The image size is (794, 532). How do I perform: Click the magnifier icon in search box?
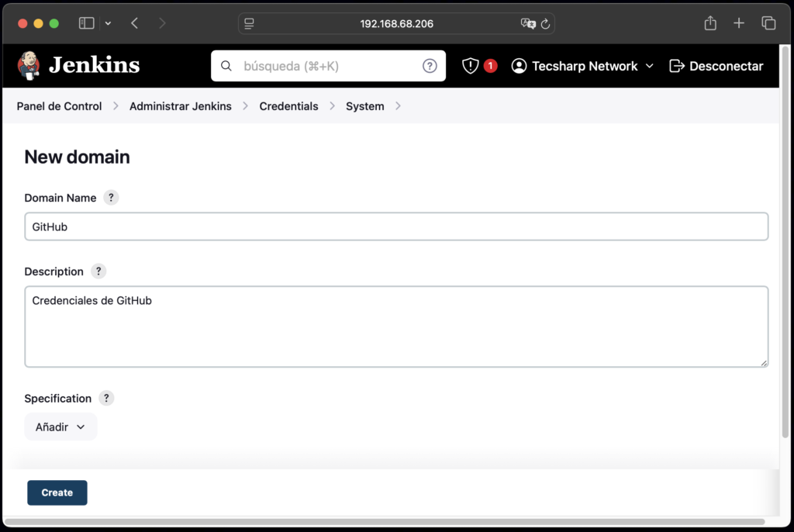(x=226, y=66)
